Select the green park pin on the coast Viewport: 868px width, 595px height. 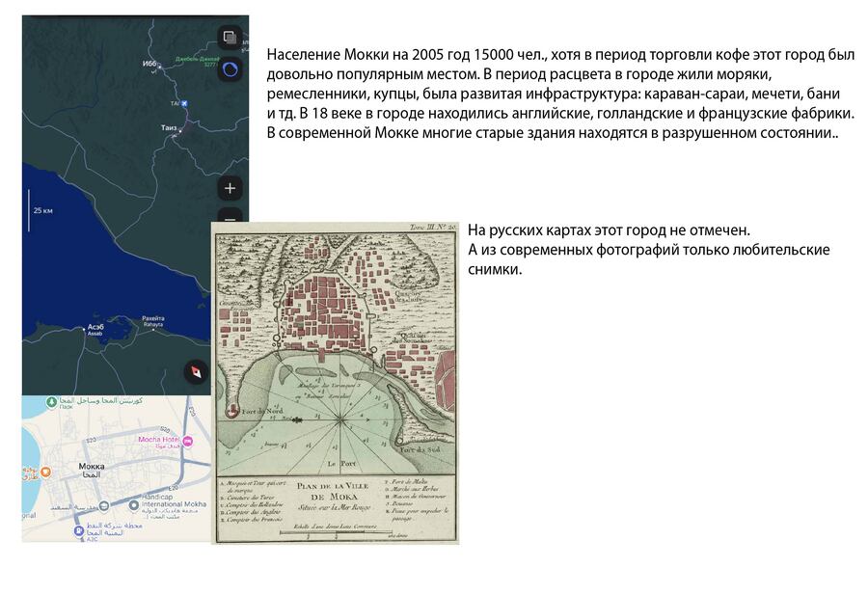pos(51,401)
